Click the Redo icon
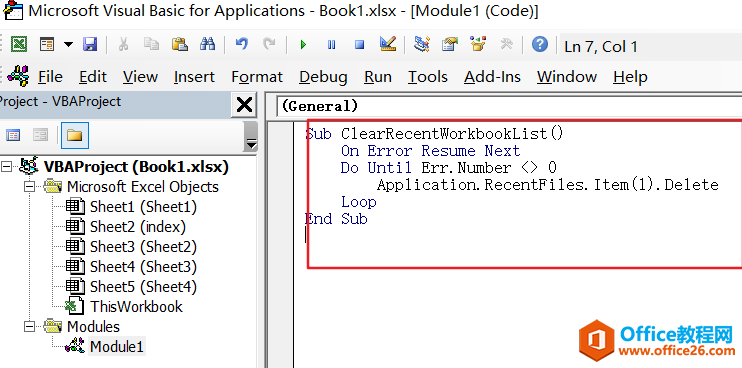 click(269, 45)
